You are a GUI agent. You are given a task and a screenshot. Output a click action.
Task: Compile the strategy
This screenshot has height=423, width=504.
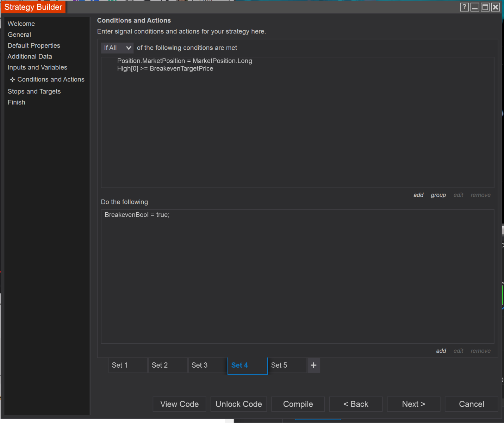[298, 404]
